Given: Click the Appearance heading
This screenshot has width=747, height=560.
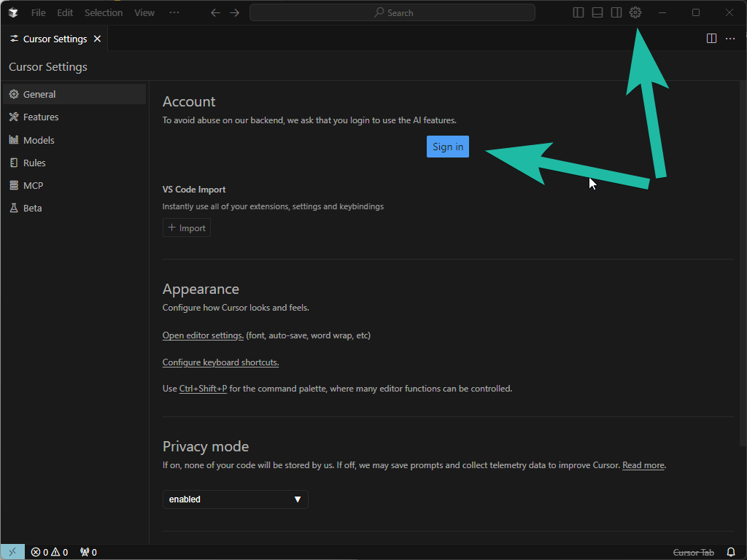Looking at the screenshot, I should click(x=201, y=289).
